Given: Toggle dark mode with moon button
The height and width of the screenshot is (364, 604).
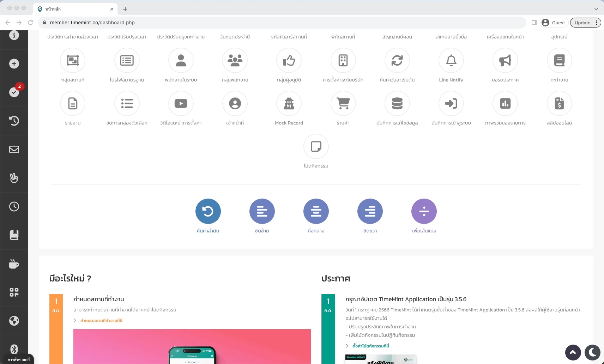Looking at the screenshot, I should tap(592, 352).
